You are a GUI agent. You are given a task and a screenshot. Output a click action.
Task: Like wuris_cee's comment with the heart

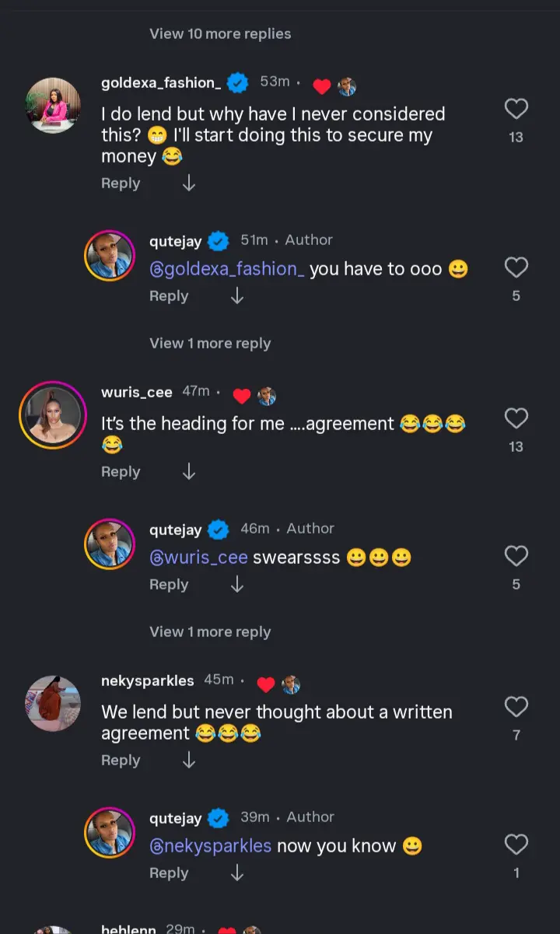(x=516, y=418)
